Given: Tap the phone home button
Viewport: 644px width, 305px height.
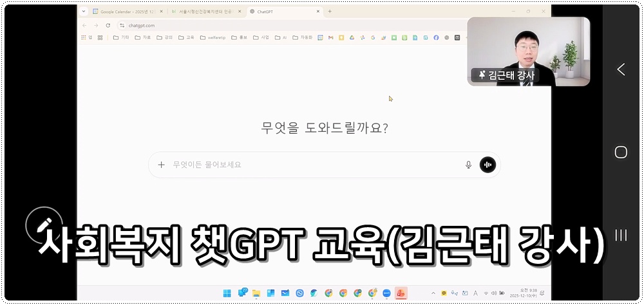Looking at the screenshot, I should (x=621, y=152).
